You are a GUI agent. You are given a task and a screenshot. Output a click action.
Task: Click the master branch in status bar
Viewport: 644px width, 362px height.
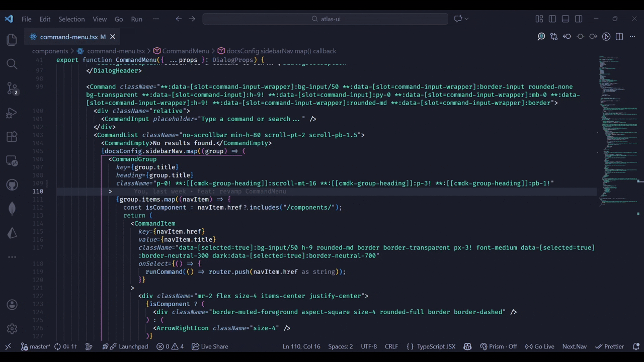point(36,346)
